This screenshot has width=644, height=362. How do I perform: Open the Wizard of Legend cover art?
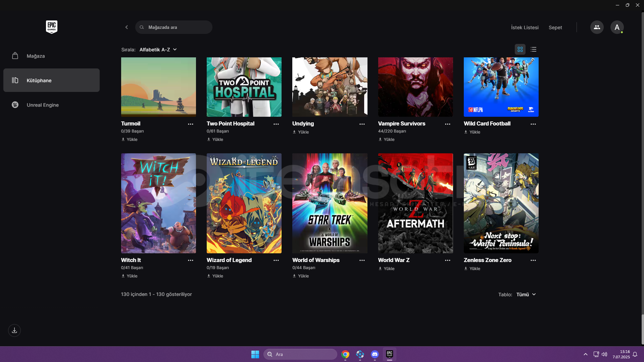pos(244,203)
